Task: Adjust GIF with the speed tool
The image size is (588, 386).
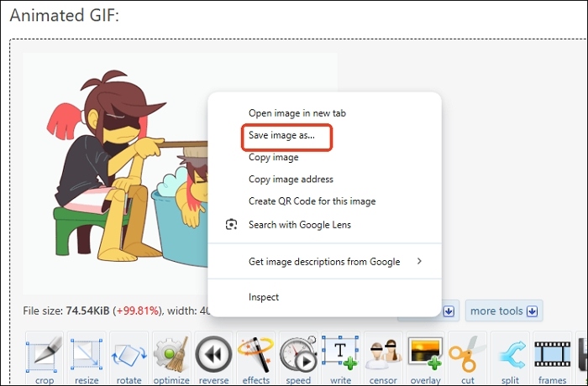Action: point(298,356)
